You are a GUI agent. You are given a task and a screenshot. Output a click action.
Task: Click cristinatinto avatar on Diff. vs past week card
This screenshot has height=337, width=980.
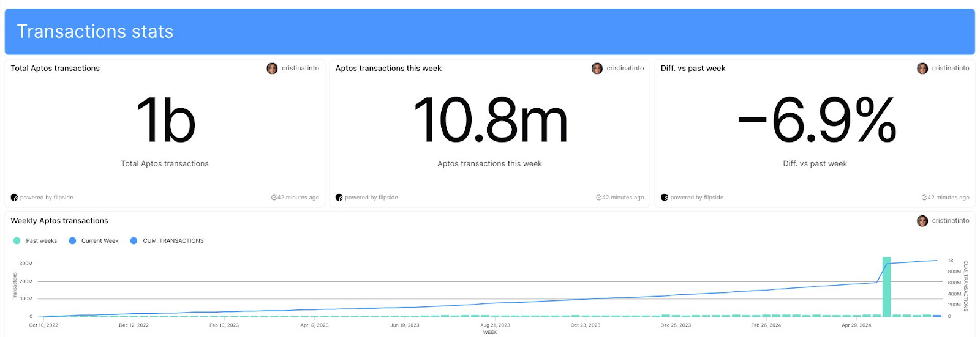(x=922, y=69)
